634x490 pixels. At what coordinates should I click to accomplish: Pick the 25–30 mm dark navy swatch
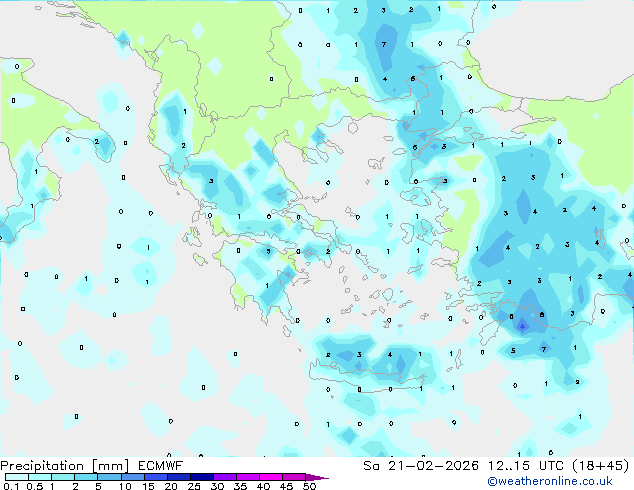pyautogui.click(x=202, y=477)
